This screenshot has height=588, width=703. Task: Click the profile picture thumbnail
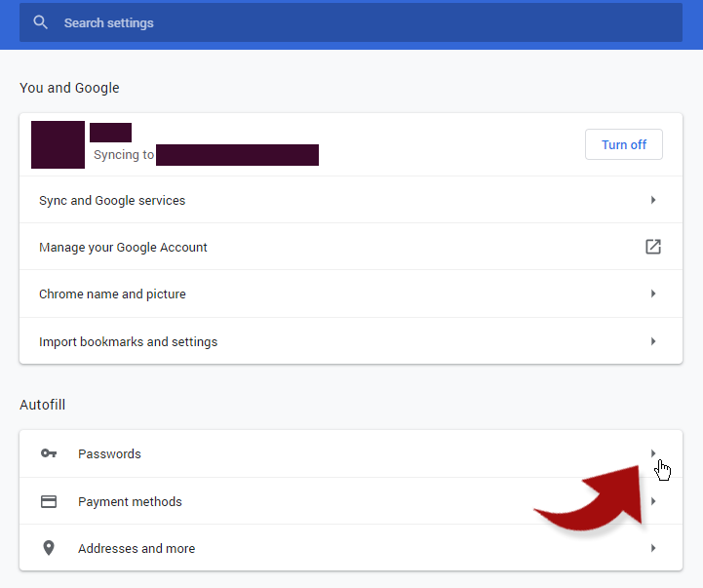click(58, 144)
